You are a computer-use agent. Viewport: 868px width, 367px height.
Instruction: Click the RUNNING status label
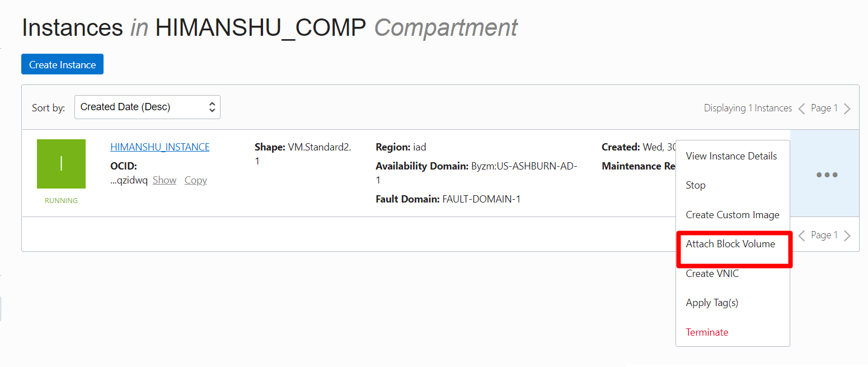pyautogui.click(x=61, y=200)
